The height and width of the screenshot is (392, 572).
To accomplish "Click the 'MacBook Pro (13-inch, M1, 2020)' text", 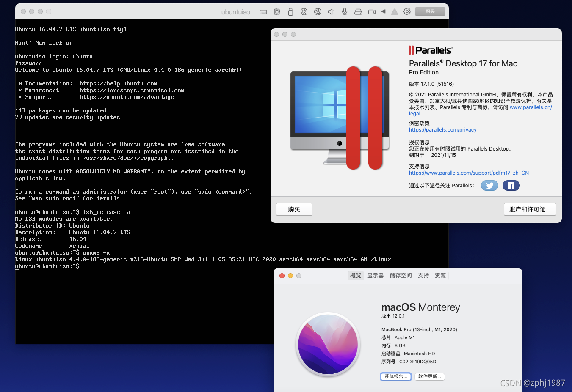I will (x=419, y=329).
